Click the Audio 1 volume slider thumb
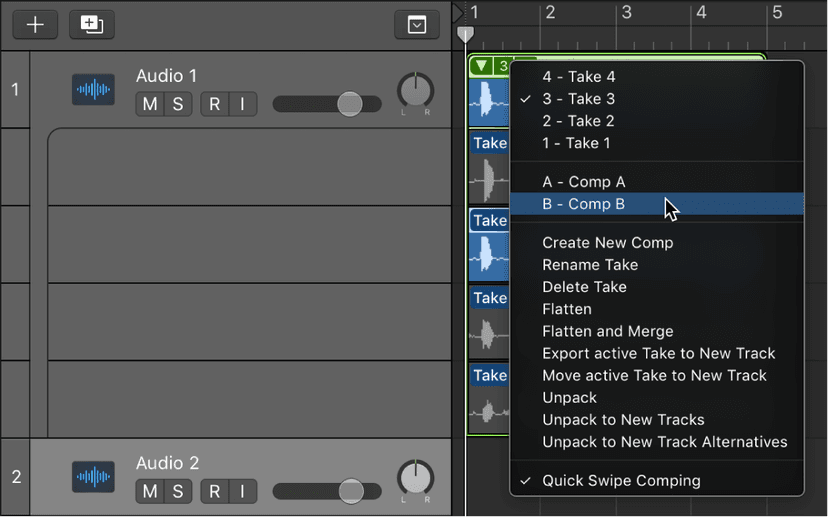 (x=350, y=103)
